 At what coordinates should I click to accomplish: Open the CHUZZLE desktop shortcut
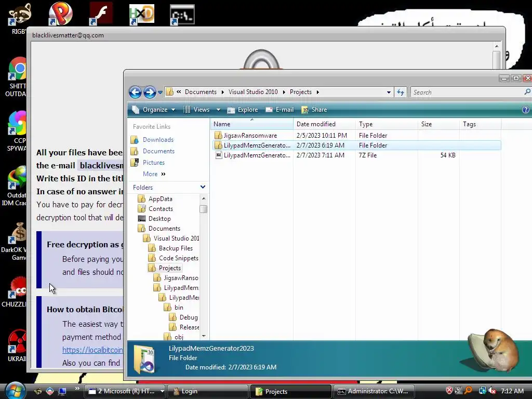(17, 287)
